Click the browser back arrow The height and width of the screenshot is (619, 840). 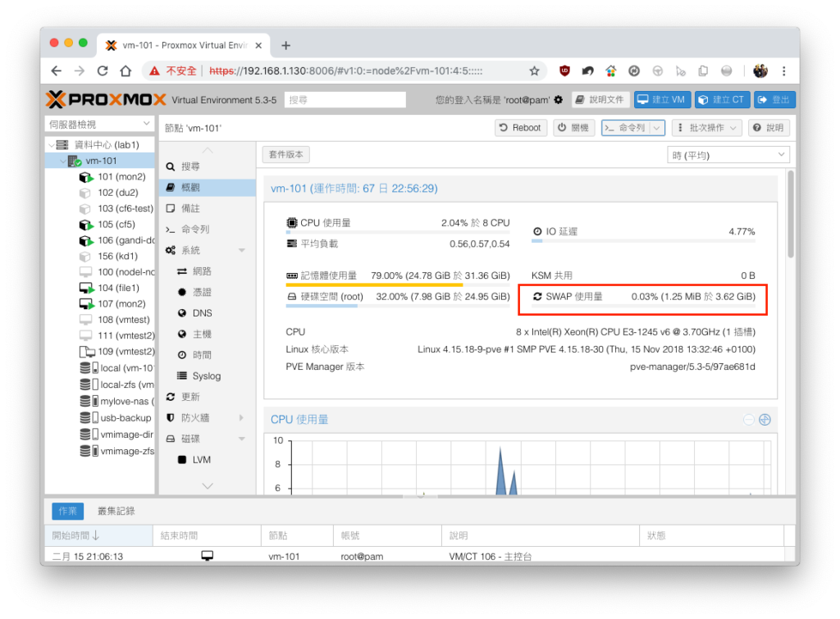click(57, 71)
